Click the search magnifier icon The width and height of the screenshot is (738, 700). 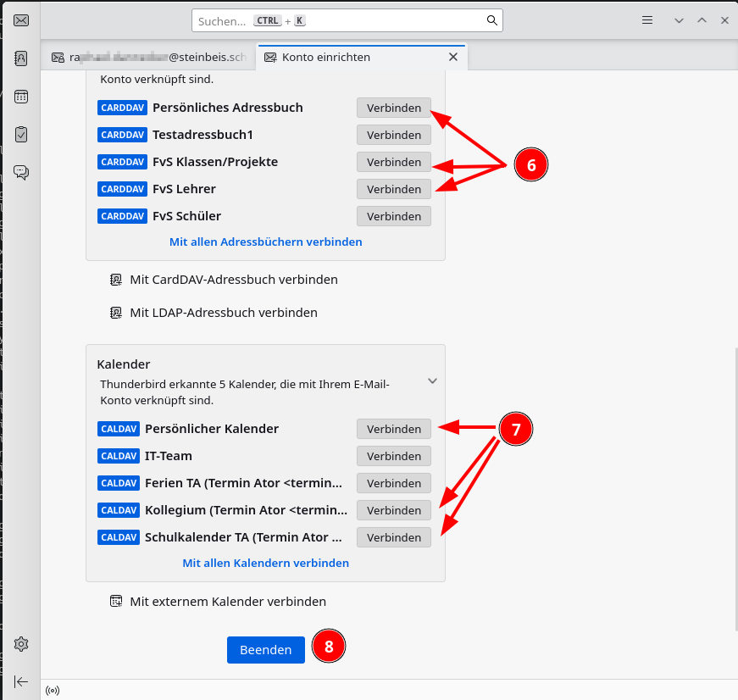point(491,20)
